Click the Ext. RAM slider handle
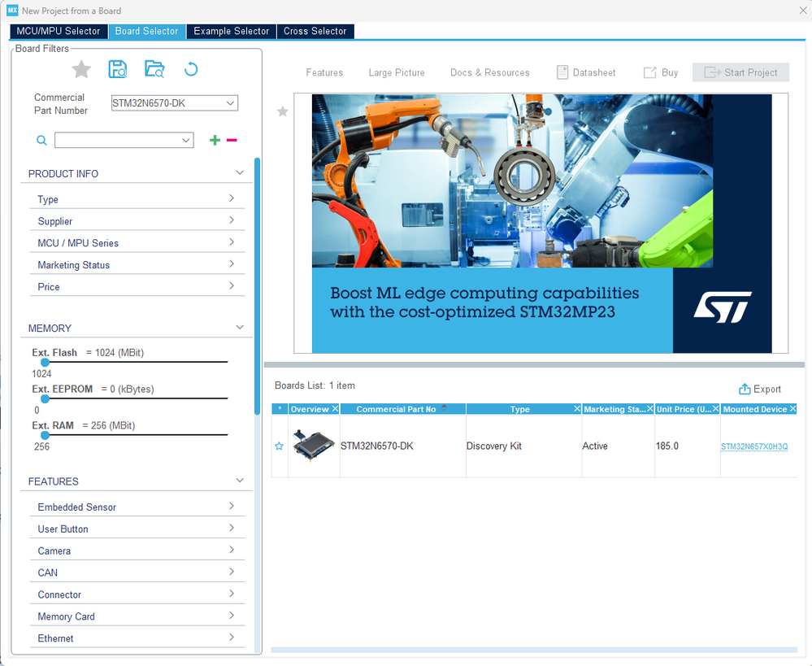812x666 pixels. pos(45,435)
